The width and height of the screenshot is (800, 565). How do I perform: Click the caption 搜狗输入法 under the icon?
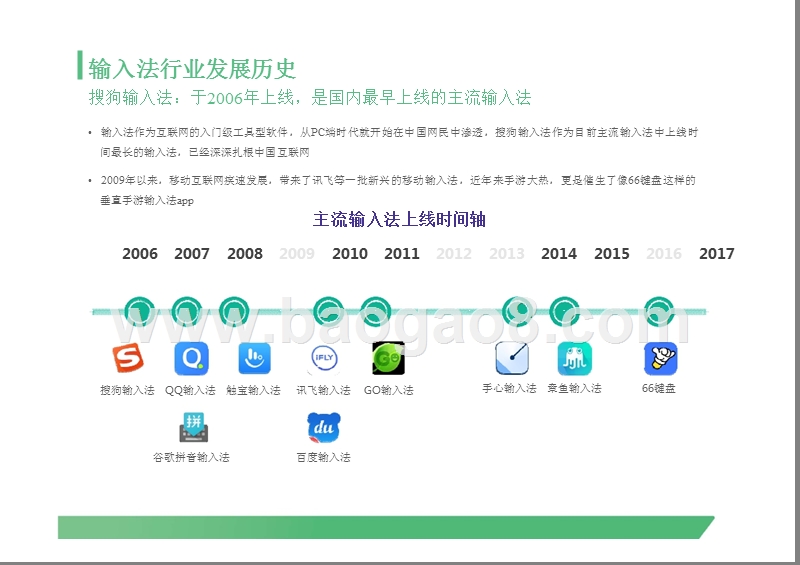click(x=128, y=390)
